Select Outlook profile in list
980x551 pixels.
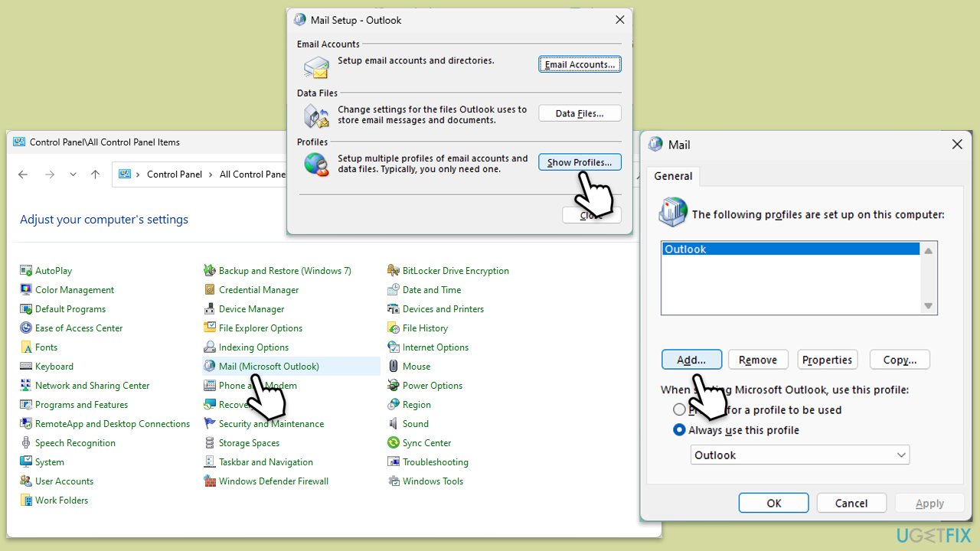[790, 249]
